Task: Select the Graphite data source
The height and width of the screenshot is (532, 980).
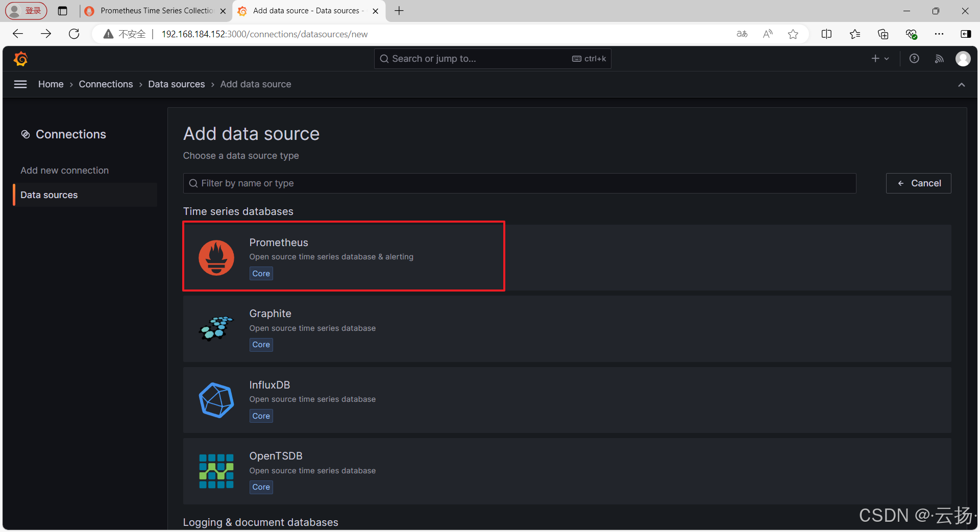Action: (567, 329)
